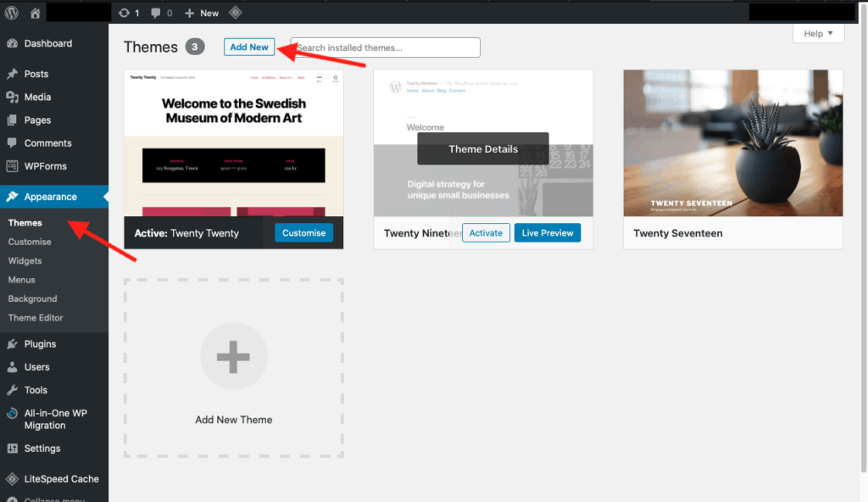Click the Appearance paintbrush icon
The height and width of the screenshot is (502, 868).
(12, 197)
